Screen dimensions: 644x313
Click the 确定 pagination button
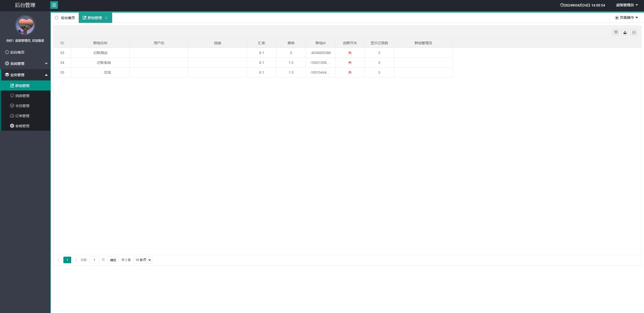coord(113,260)
